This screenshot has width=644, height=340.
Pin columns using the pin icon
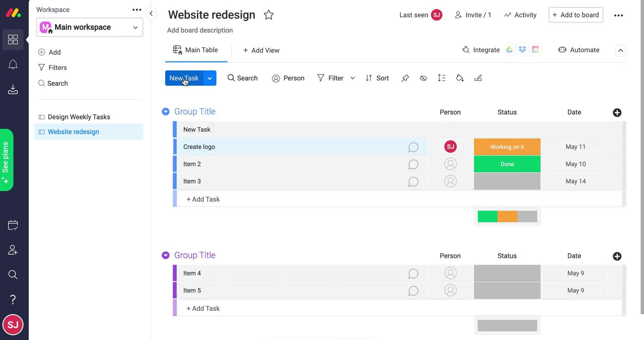(x=405, y=78)
